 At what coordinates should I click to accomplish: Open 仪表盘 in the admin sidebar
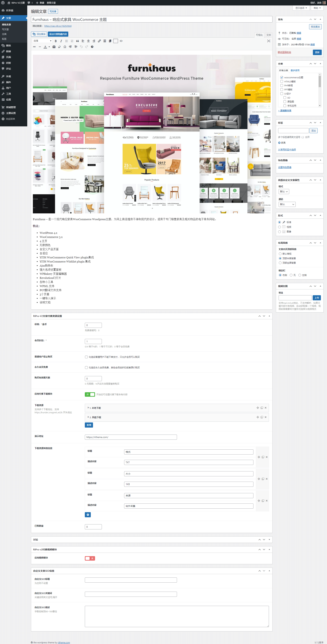(13, 11)
